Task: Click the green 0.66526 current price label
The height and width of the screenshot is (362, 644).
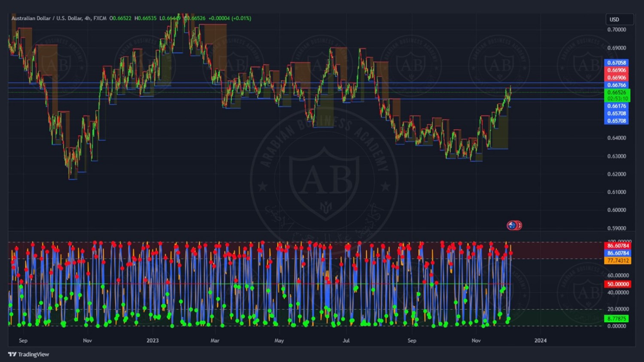Action: coord(616,93)
